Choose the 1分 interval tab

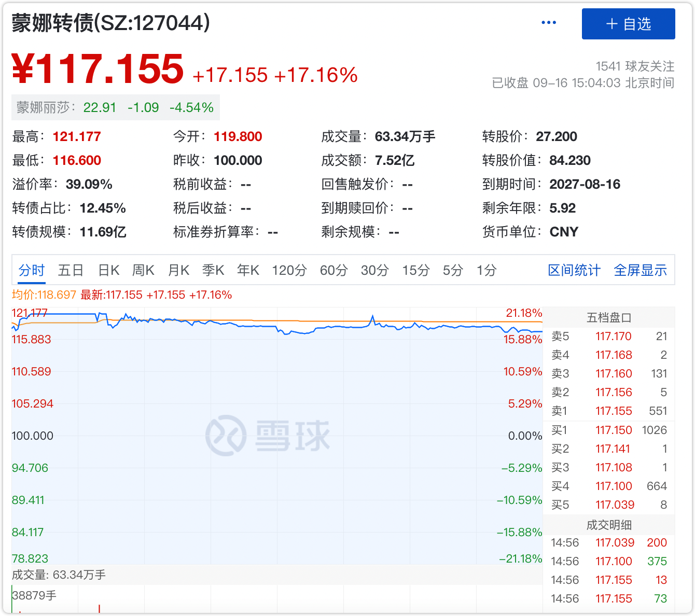coord(486,270)
